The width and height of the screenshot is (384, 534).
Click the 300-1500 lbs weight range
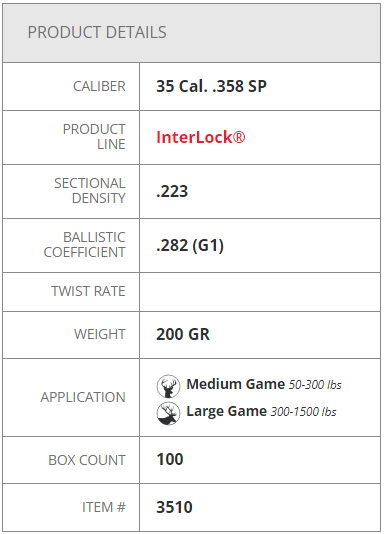click(x=303, y=412)
